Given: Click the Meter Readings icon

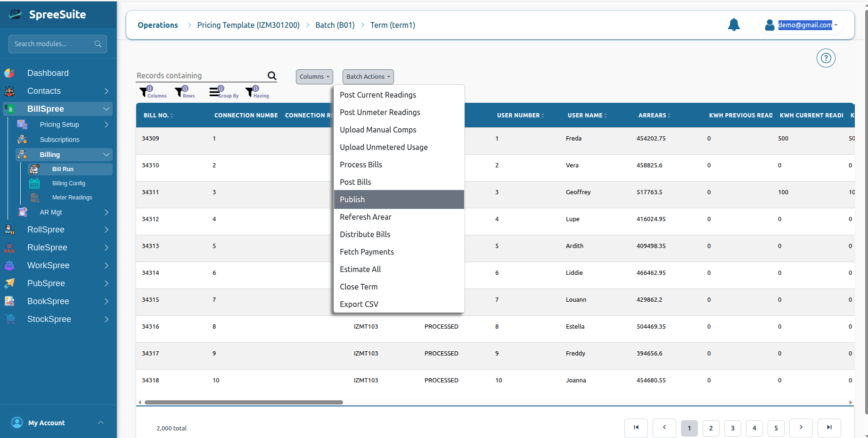Looking at the screenshot, I should tap(34, 198).
